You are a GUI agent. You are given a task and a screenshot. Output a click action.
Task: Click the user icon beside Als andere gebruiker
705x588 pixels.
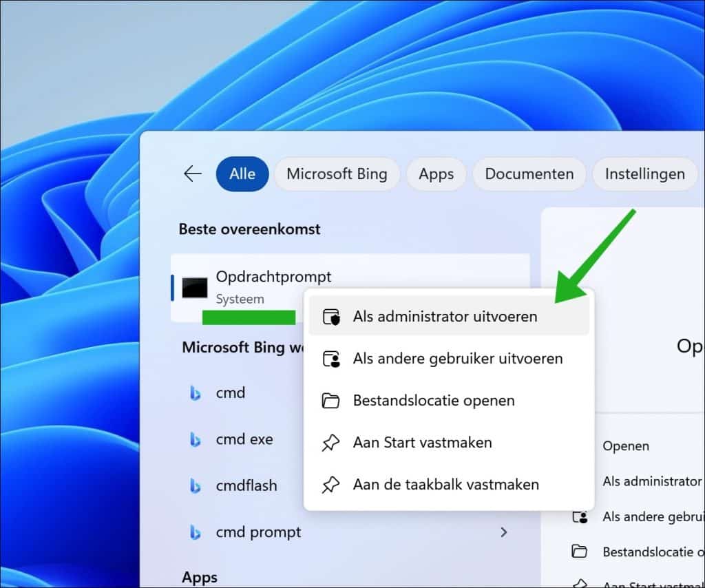pos(331,359)
